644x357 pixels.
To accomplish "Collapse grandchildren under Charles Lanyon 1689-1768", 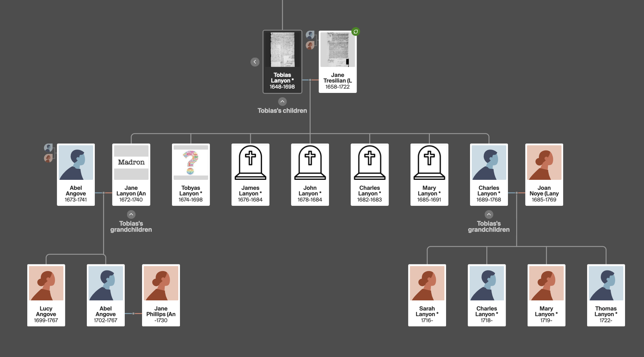I will 489,214.
